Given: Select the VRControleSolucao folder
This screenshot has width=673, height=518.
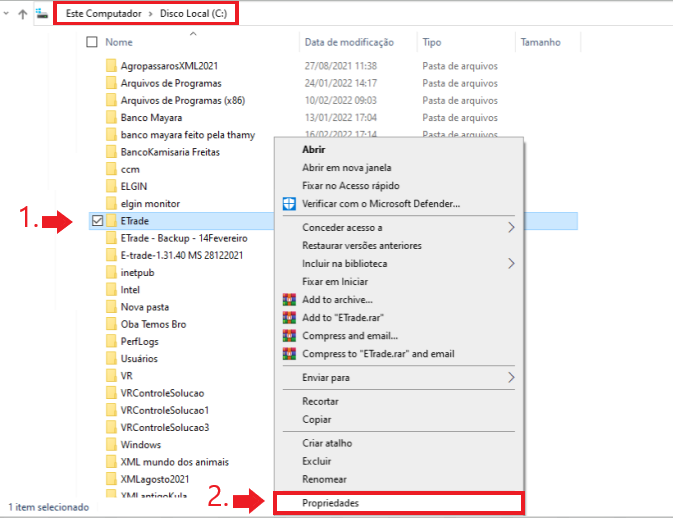Looking at the screenshot, I should coord(162,393).
